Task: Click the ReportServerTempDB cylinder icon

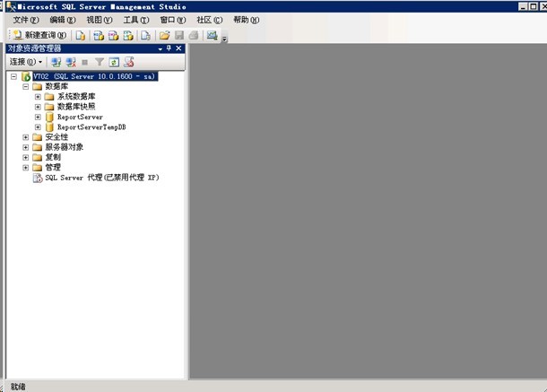Action: [49, 127]
